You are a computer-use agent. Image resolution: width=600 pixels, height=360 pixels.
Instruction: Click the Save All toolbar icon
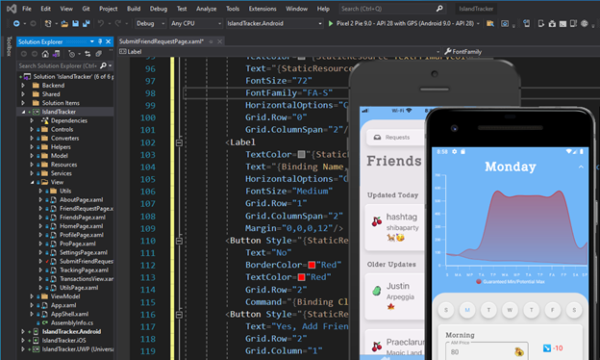click(x=86, y=23)
